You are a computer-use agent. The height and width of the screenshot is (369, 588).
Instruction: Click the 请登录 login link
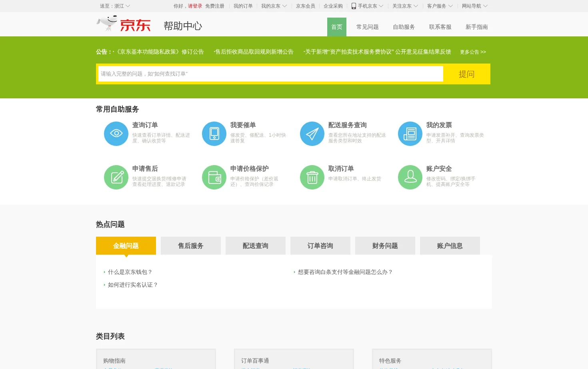click(x=195, y=6)
